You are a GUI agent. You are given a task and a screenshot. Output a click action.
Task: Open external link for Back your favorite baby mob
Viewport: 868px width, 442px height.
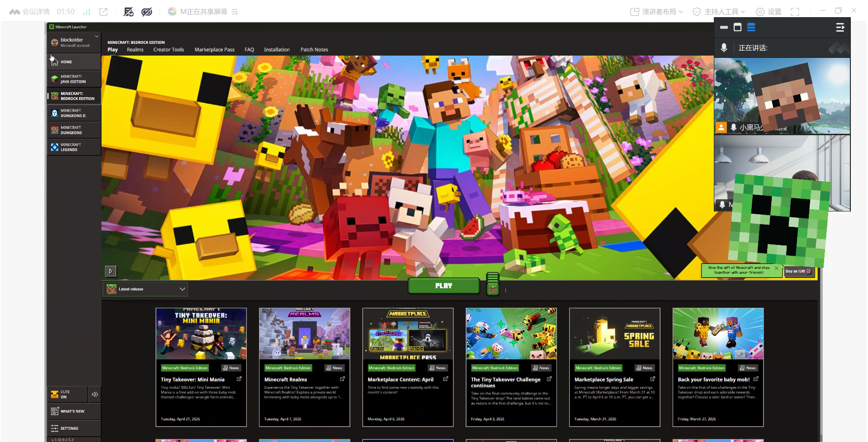click(x=756, y=379)
